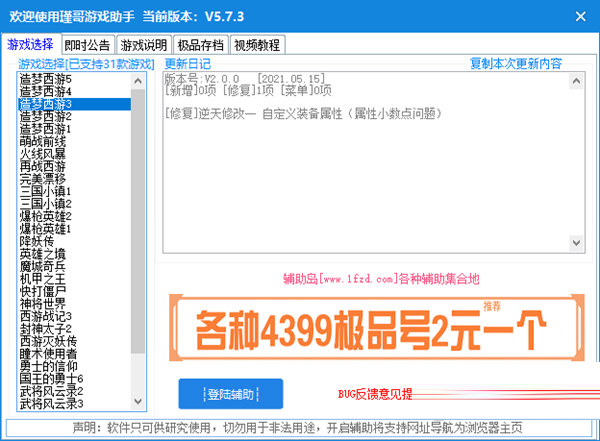
Task: Select 快打僵尸 in the game list
Action: 75,291
